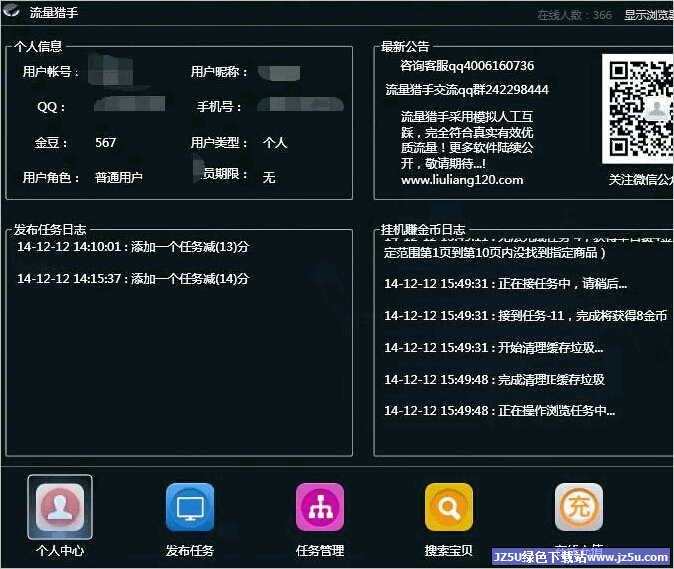This screenshot has height=569, width=674.
Task: Open the 个人中心 personal center icon
Action: 60,507
